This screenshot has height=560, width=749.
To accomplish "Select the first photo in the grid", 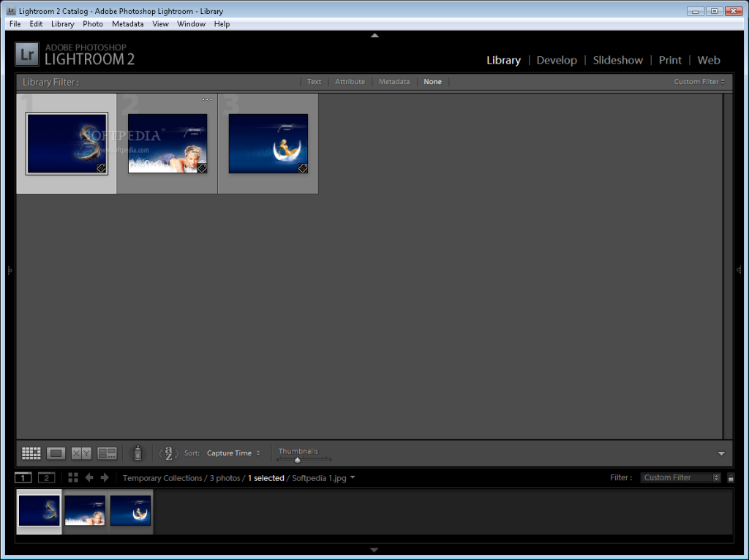I will [67, 144].
